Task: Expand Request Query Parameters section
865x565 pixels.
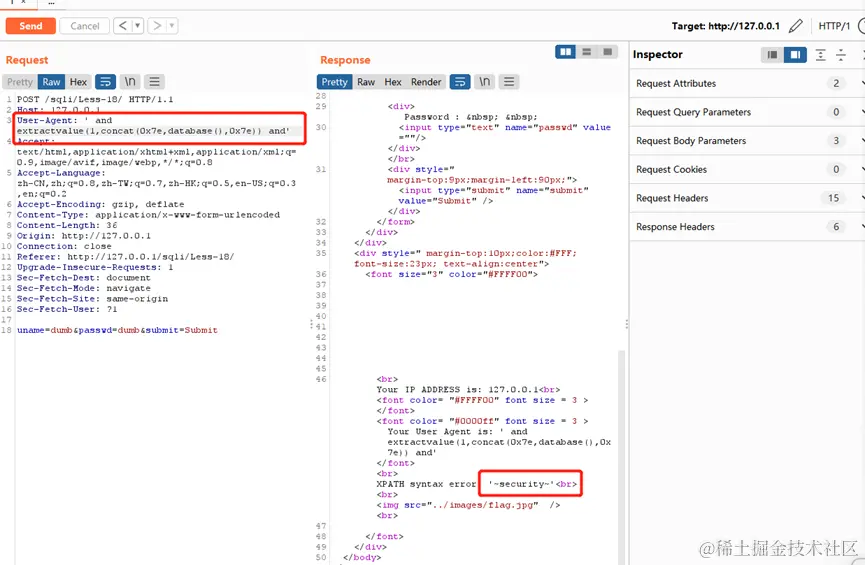Action: tap(747, 112)
